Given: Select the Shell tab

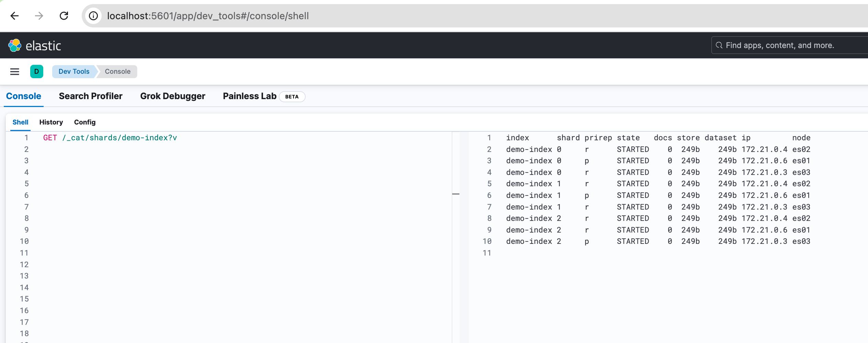Looking at the screenshot, I should (20, 122).
